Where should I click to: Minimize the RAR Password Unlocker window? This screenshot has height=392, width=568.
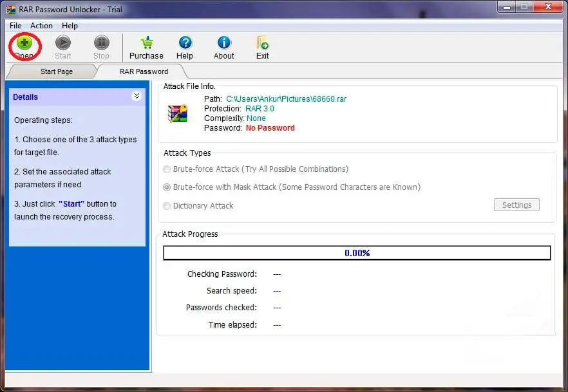(507, 7)
